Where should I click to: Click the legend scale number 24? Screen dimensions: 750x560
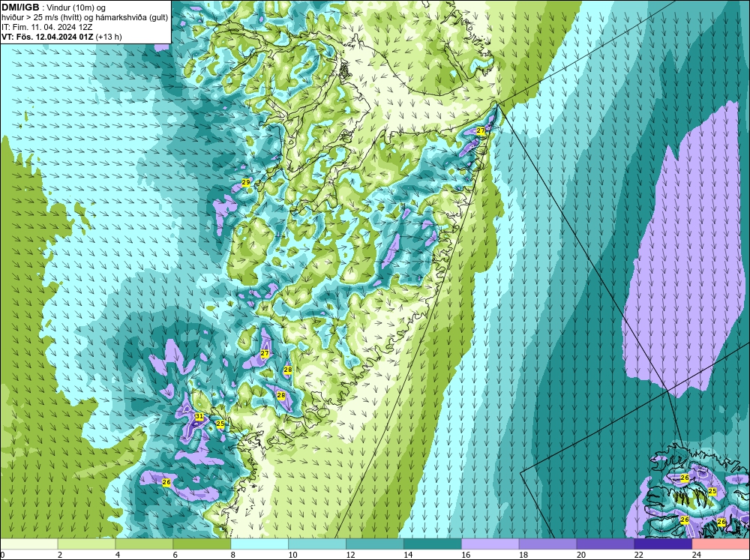point(697,555)
